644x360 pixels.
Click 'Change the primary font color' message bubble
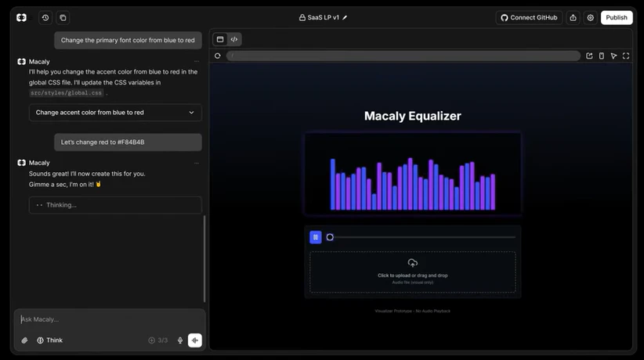pos(128,40)
